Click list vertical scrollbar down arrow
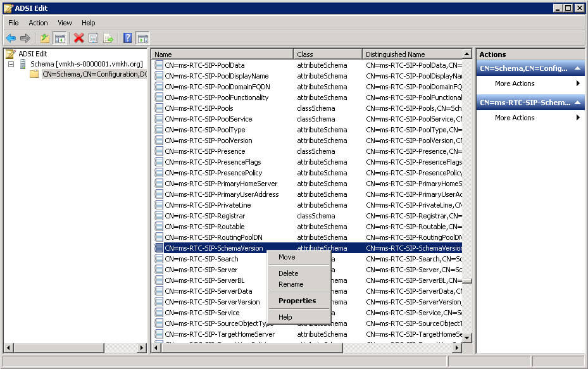 click(467, 338)
